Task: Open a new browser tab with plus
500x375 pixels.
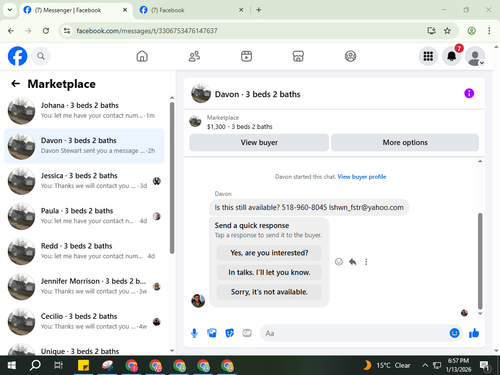Action: click(x=259, y=10)
